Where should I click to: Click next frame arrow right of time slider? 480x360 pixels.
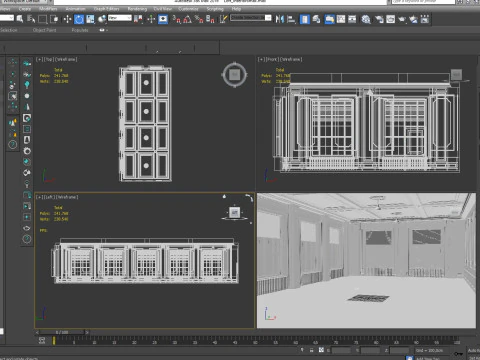coord(87,332)
